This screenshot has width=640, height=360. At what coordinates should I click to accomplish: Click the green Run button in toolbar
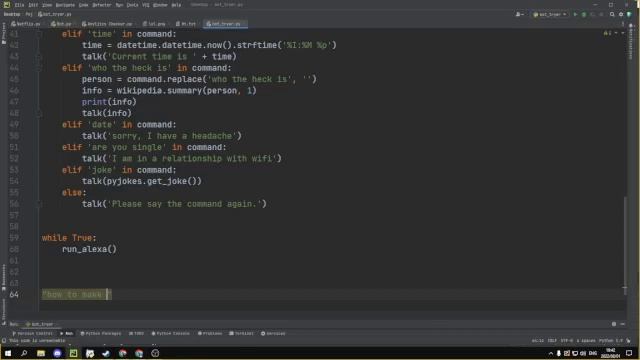[576, 14]
